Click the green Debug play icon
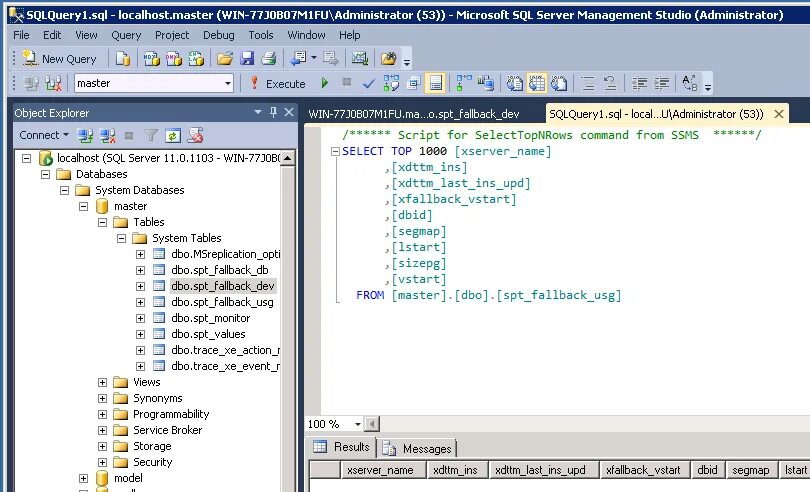 [324, 83]
